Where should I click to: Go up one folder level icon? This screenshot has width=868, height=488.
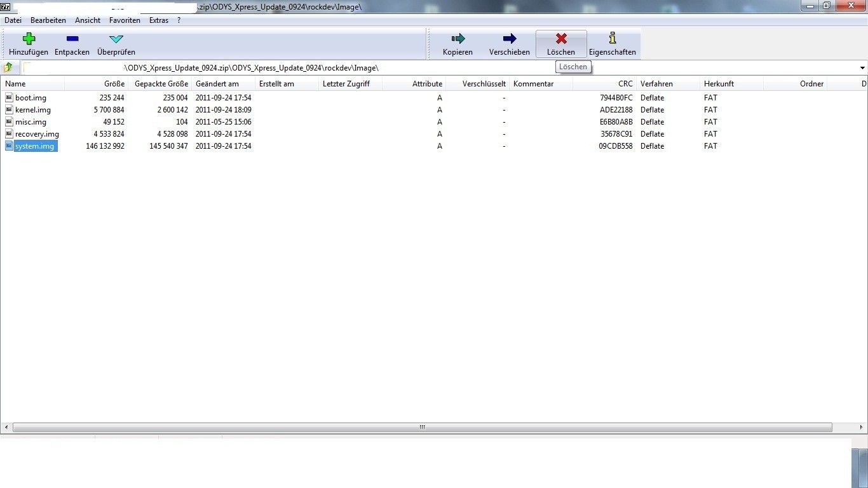coord(8,67)
